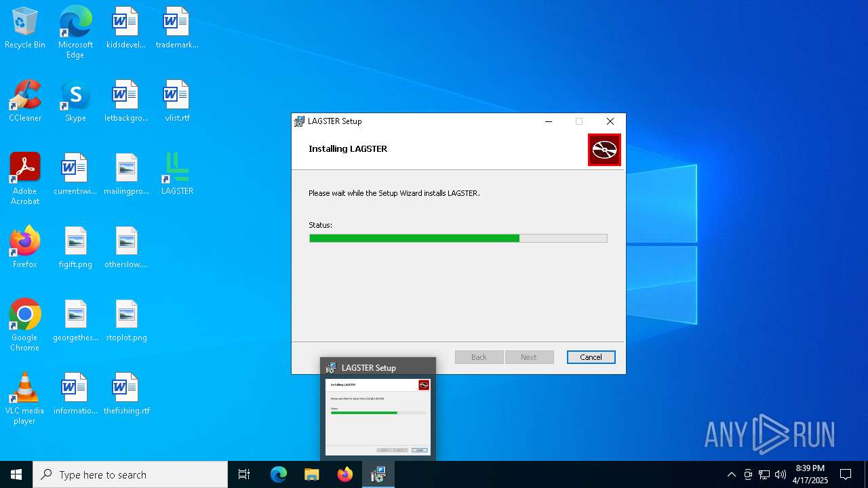This screenshot has height=488, width=868.
Task: Select the trademark... Word document icon
Action: [x=176, y=28]
